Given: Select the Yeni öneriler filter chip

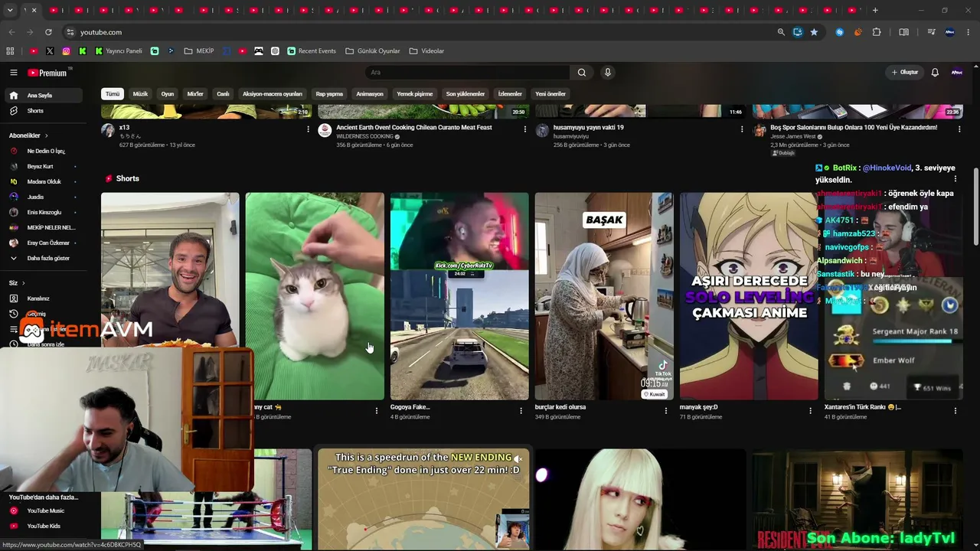Looking at the screenshot, I should click(550, 94).
